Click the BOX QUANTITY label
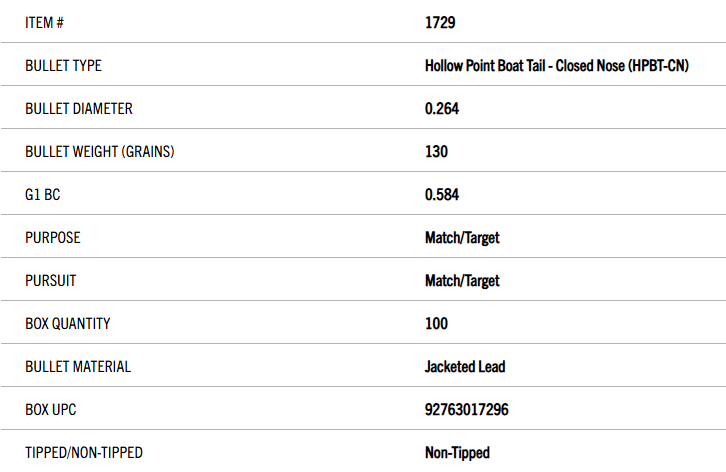 tap(68, 324)
